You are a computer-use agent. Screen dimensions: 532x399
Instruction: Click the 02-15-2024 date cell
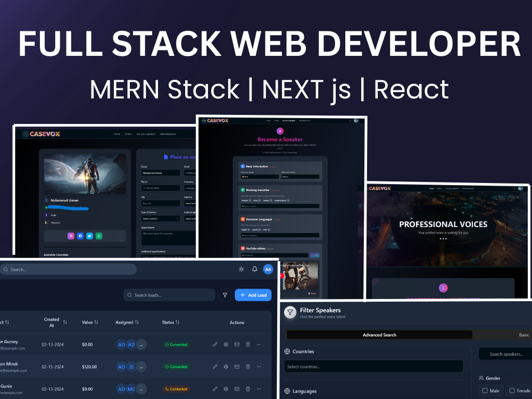pos(53,367)
